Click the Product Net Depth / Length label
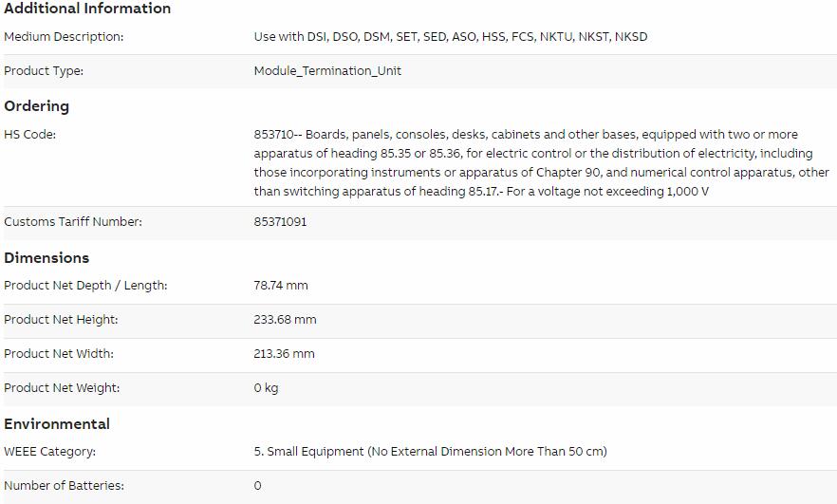Viewport: 837px width, 504px height. click(85, 286)
